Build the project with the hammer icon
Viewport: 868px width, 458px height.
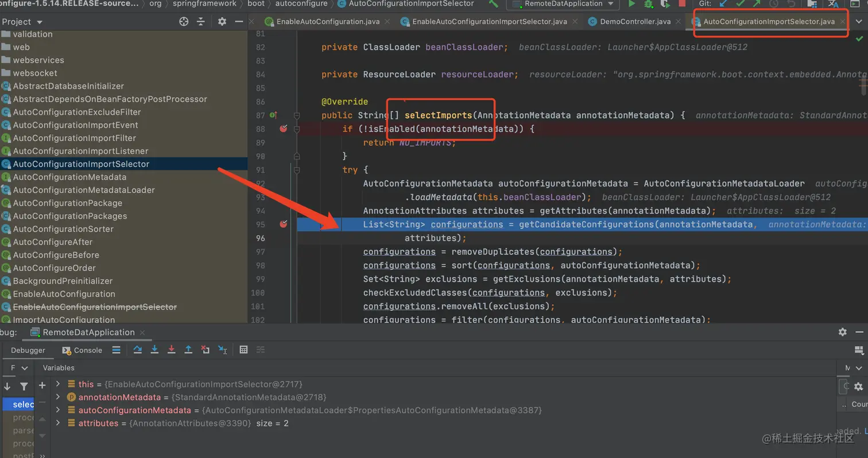[x=493, y=3]
